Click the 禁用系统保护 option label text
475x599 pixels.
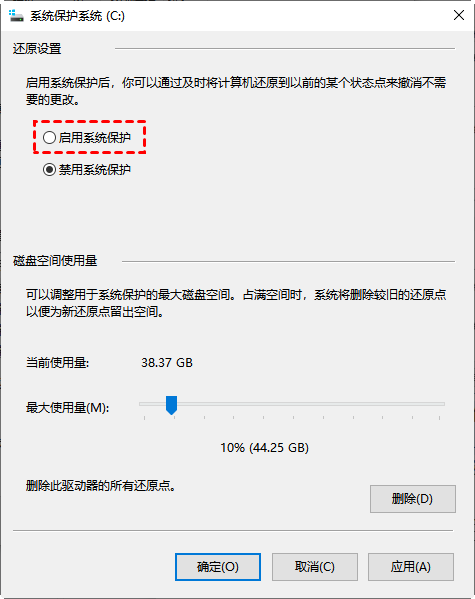pyautogui.click(x=95, y=169)
